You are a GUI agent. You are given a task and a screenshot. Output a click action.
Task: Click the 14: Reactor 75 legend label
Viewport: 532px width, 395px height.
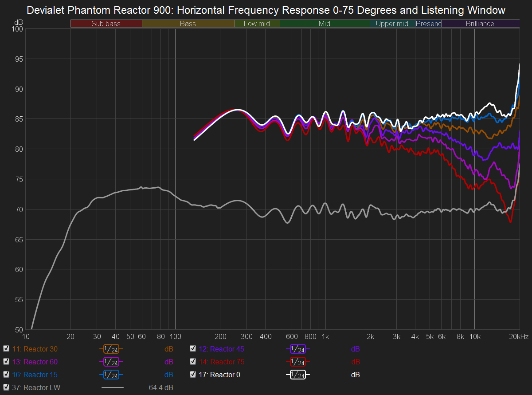(222, 362)
